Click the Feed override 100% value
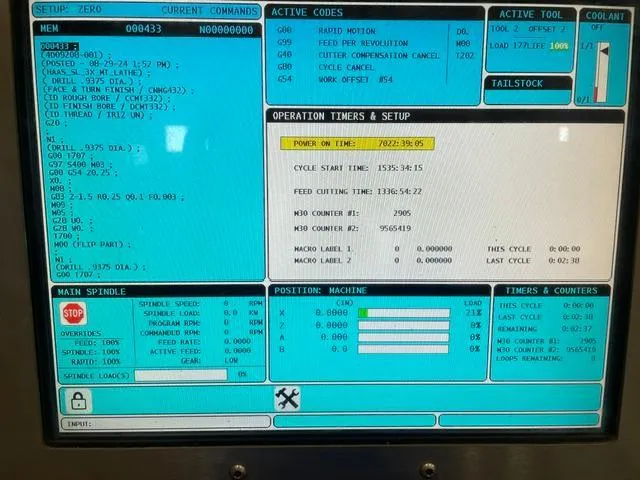The height and width of the screenshot is (480, 640). pyautogui.click(x=110, y=342)
